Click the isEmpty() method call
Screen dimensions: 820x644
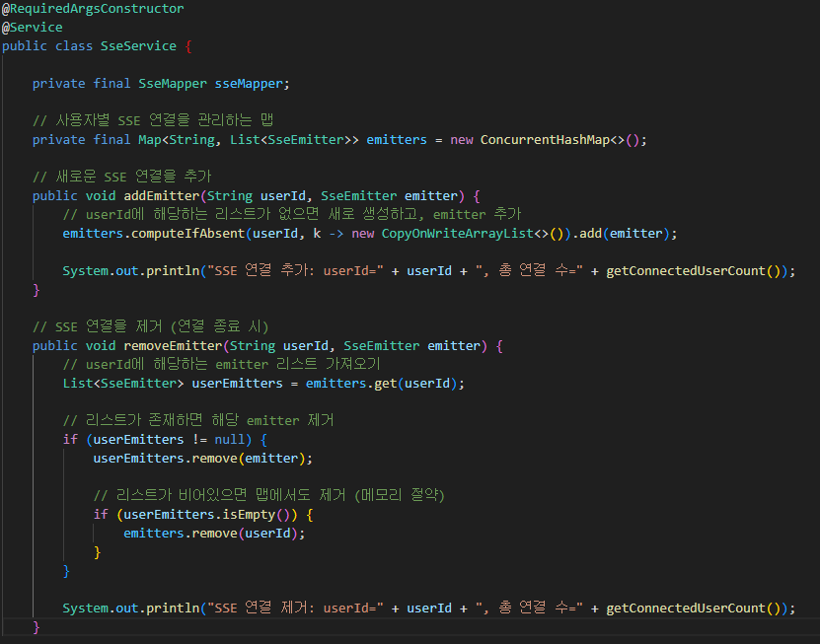click(256, 515)
